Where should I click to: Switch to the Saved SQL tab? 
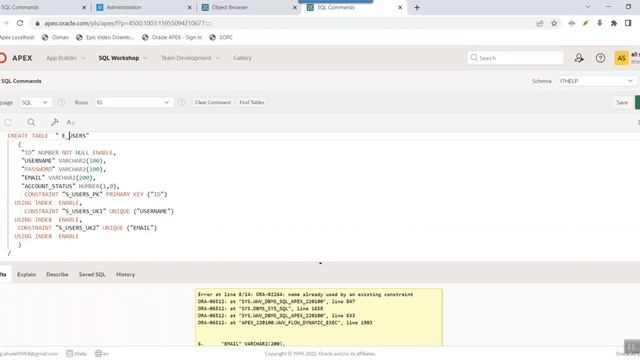tap(92, 274)
